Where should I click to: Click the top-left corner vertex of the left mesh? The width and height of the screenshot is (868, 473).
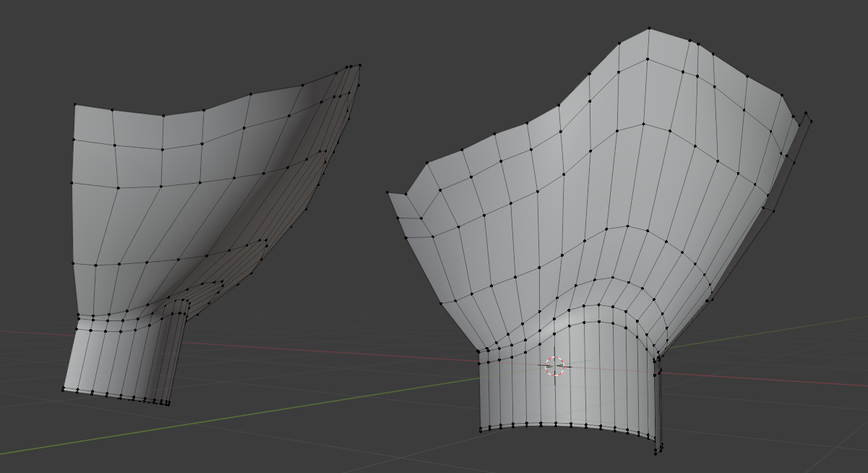75,106
